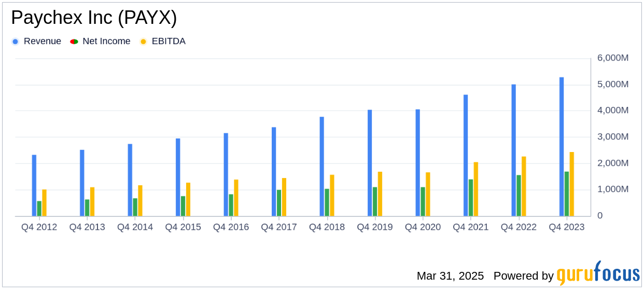Select the Q4 2013 EBITDA bar
Image resolution: width=644 pixels, height=289 pixels.
[92, 202]
